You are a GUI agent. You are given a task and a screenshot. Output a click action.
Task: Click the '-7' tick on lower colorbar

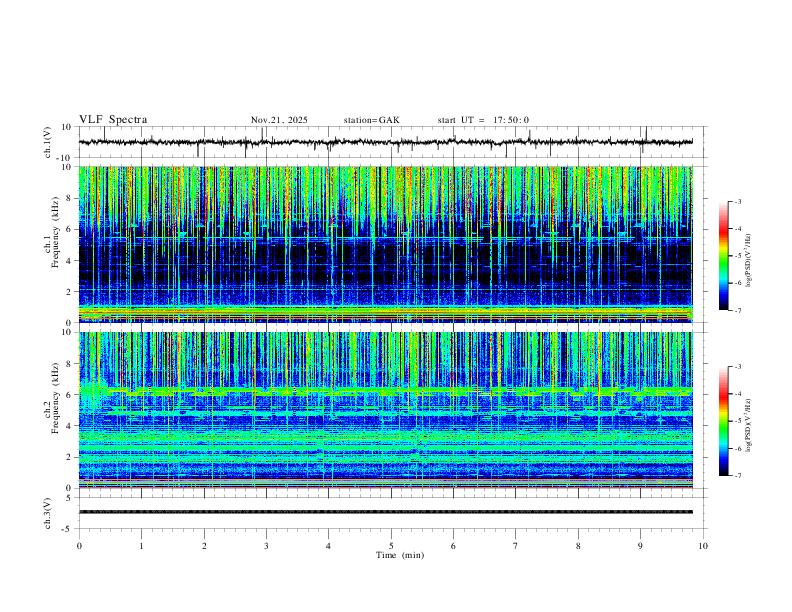[737, 476]
